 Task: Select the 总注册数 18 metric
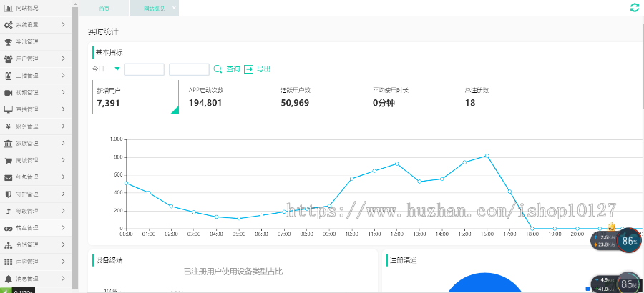click(477, 97)
